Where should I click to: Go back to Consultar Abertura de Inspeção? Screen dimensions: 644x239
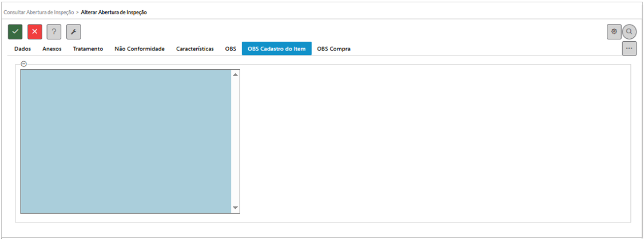click(x=39, y=12)
